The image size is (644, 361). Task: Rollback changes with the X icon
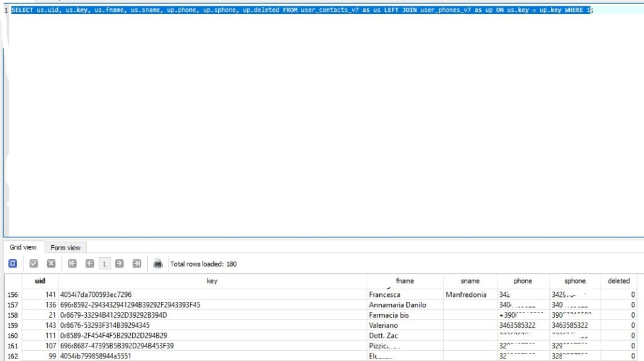point(51,264)
